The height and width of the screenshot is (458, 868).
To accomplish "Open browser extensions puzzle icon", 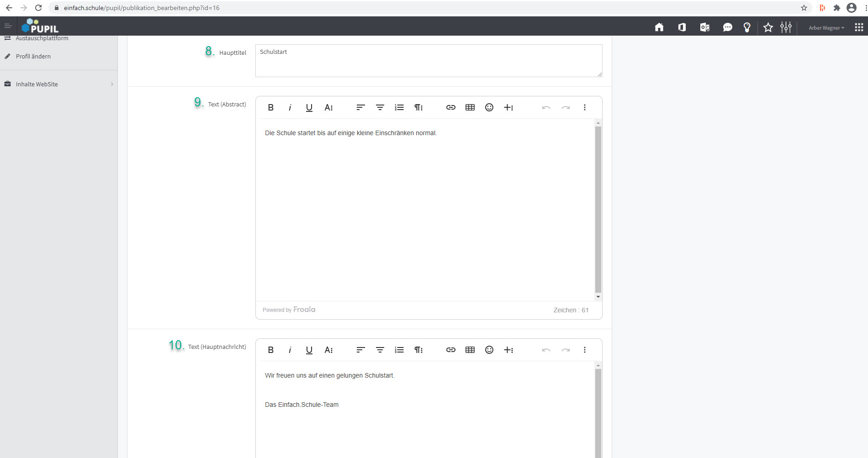I will pos(837,8).
